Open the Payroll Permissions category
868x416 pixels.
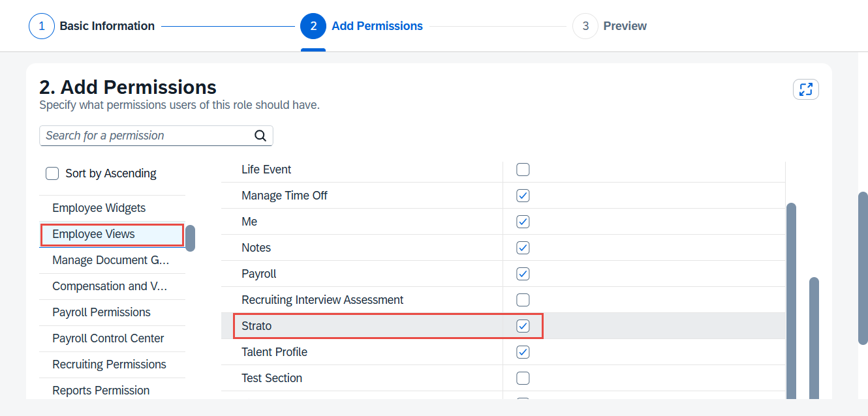[101, 312]
